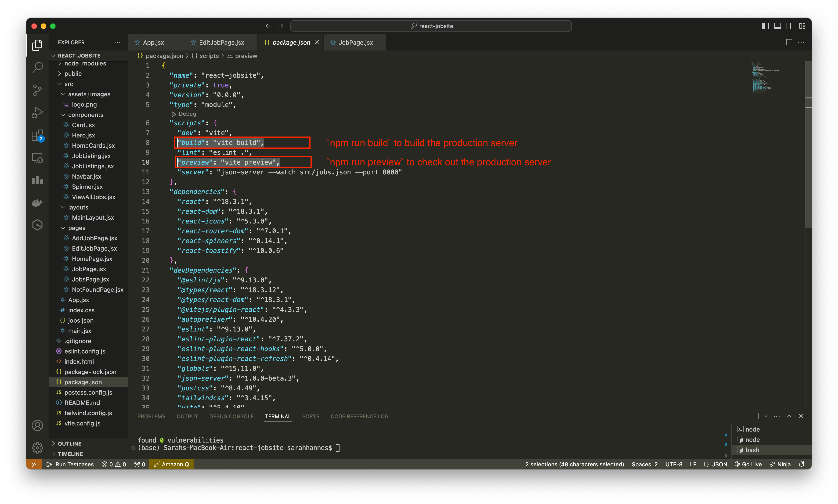838x504 pixels.
Task: Select the bash terminal in terminal list
Action: 771,450
